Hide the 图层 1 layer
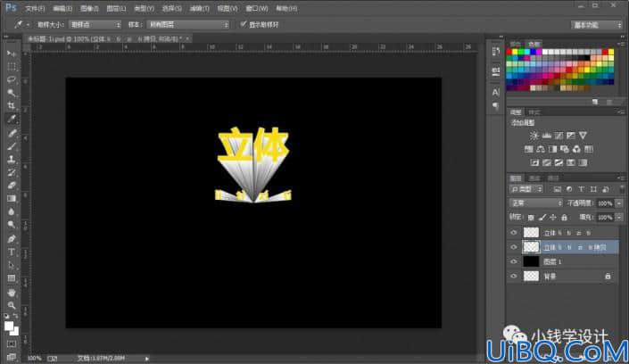Screen dimensions: 629x364 514,261
